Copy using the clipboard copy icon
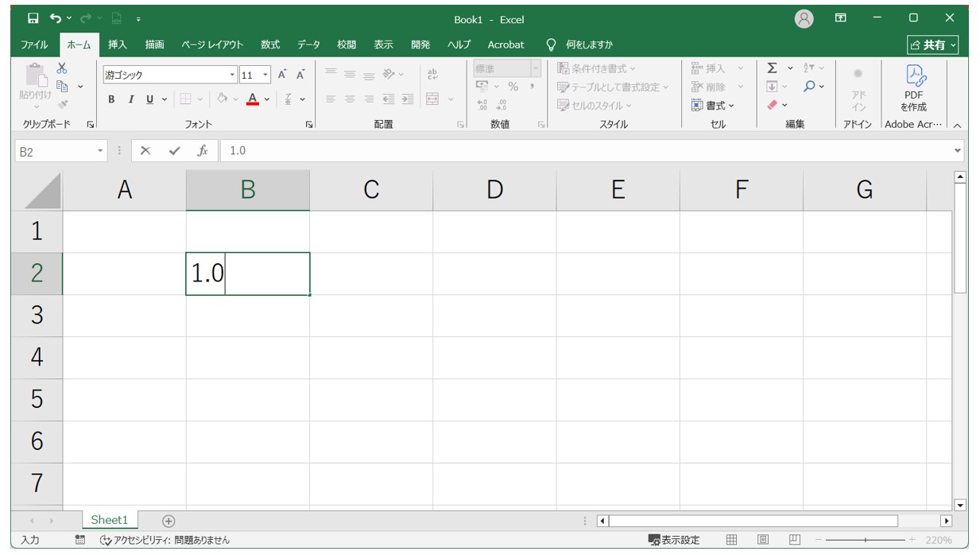This screenshot has height=555, width=980. [x=63, y=86]
